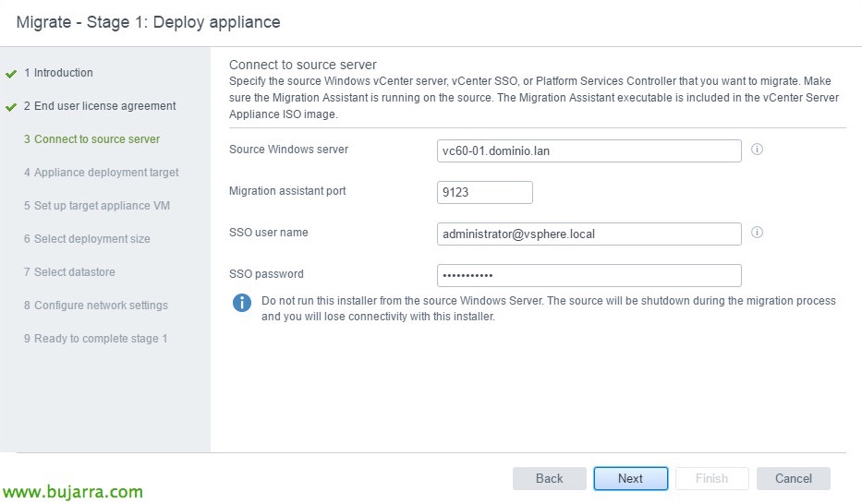Click the blue information notice icon
The image size is (862, 504).
242,303
